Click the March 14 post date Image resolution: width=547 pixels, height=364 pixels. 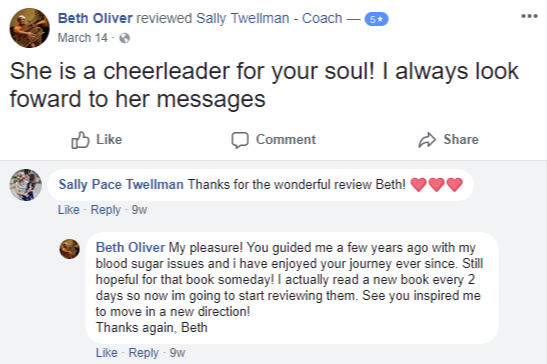[x=83, y=38]
